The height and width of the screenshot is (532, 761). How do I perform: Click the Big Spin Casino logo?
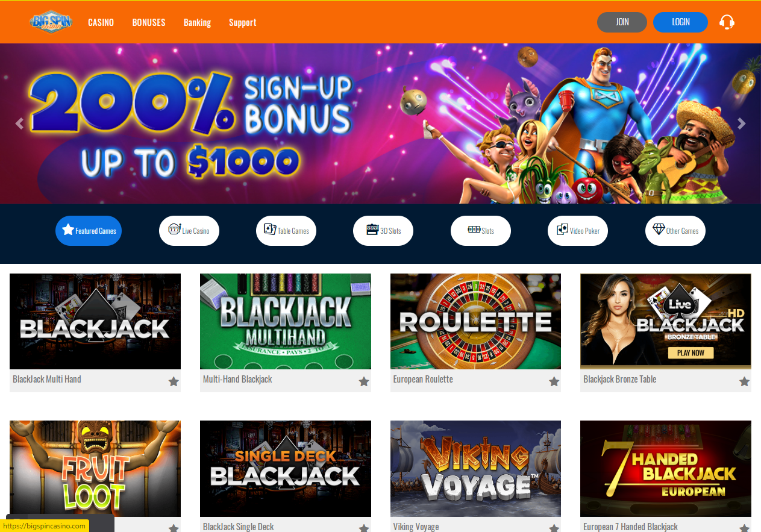pyautogui.click(x=51, y=22)
